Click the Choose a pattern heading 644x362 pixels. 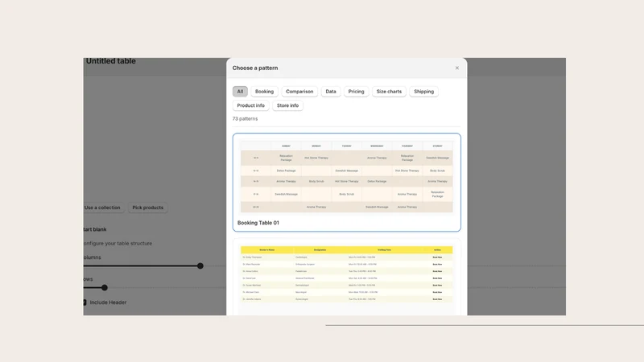[x=255, y=68]
